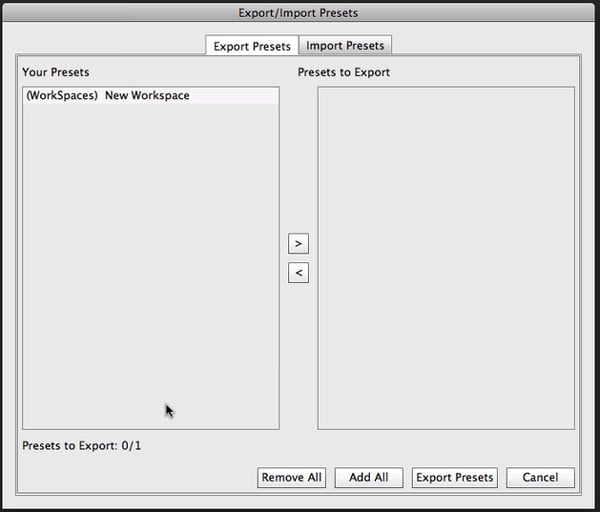Click blank space left of Remove All button
The width and height of the screenshot is (600, 512).
(140, 478)
